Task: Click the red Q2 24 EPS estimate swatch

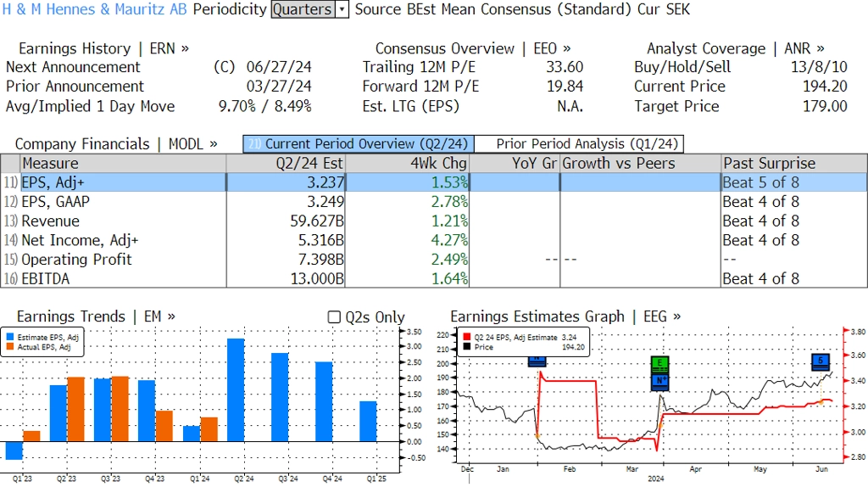Action: (x=467, y=337)
